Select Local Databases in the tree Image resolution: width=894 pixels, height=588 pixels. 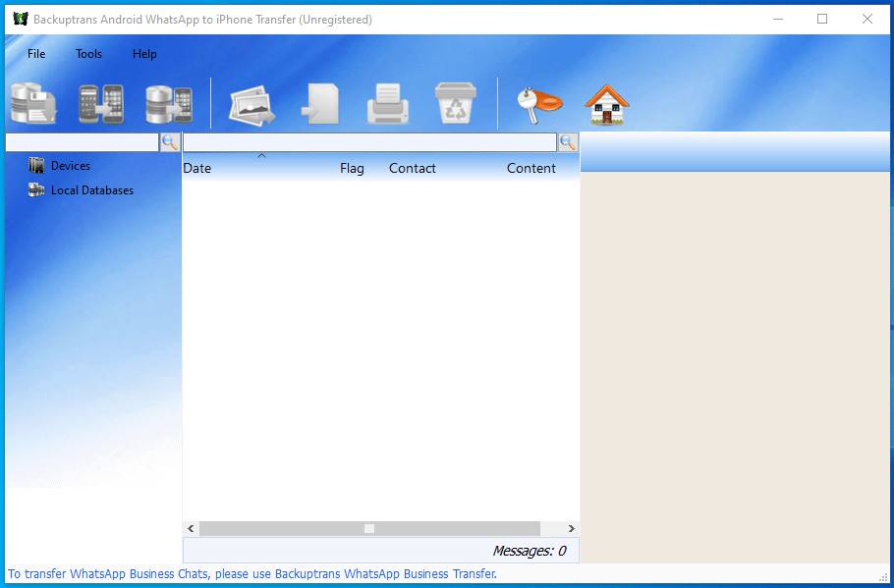point(92,190)
